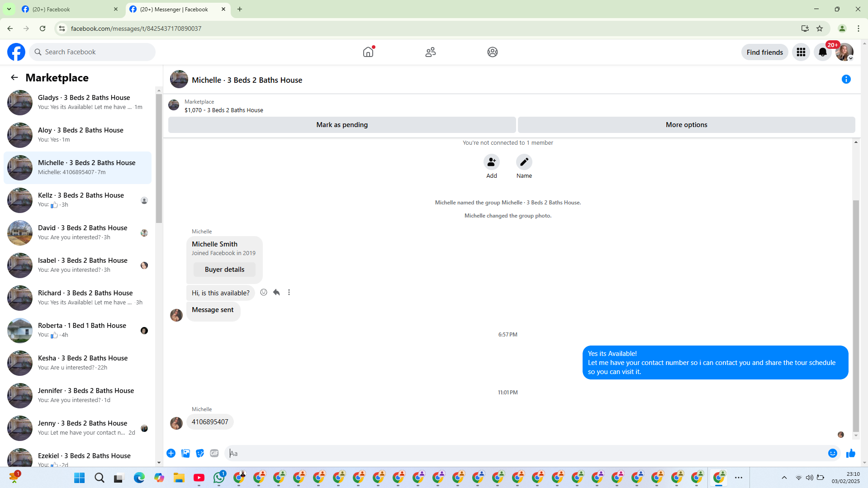Open the Groups icon in top navigation
This screenshot has height=488, width=868.
(x=493, y=52)
